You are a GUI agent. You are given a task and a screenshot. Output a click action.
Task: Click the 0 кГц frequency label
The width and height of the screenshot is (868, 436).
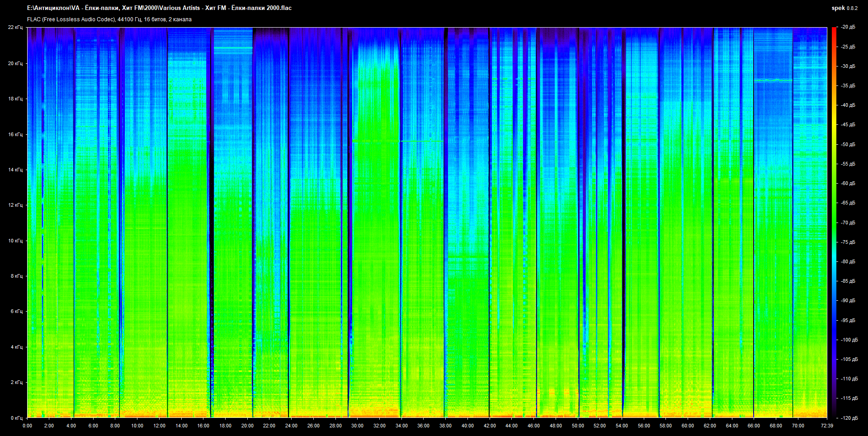[x=17, y=418]
